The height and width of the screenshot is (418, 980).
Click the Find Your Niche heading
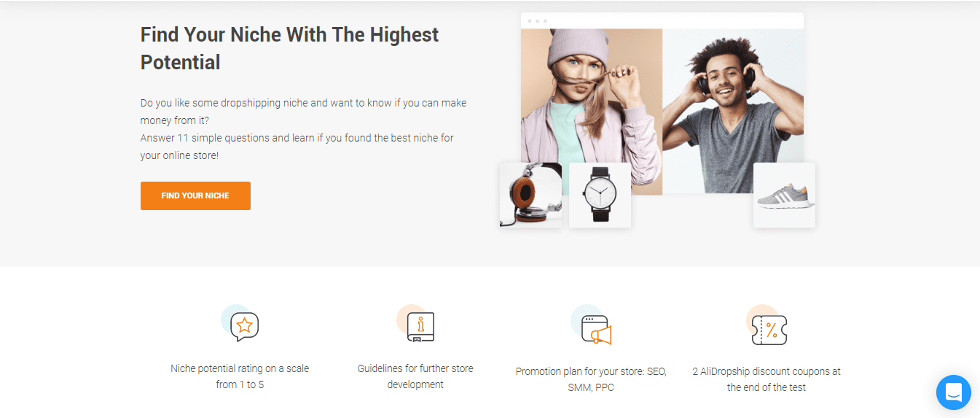pos(290,48)
